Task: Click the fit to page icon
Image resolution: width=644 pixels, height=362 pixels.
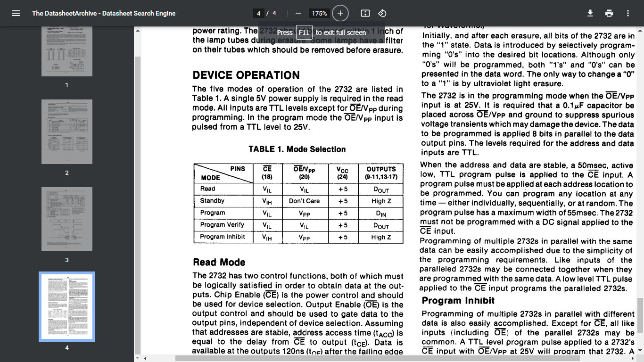Action: tap(365, 13)
